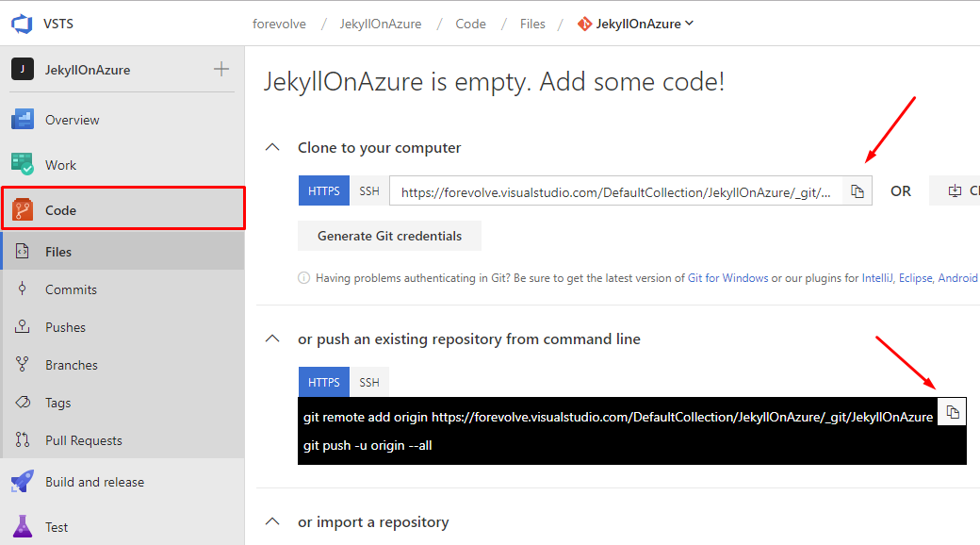Click the Branches icon
This screenshot has height=545, width=980.
[x=23, y=364]
